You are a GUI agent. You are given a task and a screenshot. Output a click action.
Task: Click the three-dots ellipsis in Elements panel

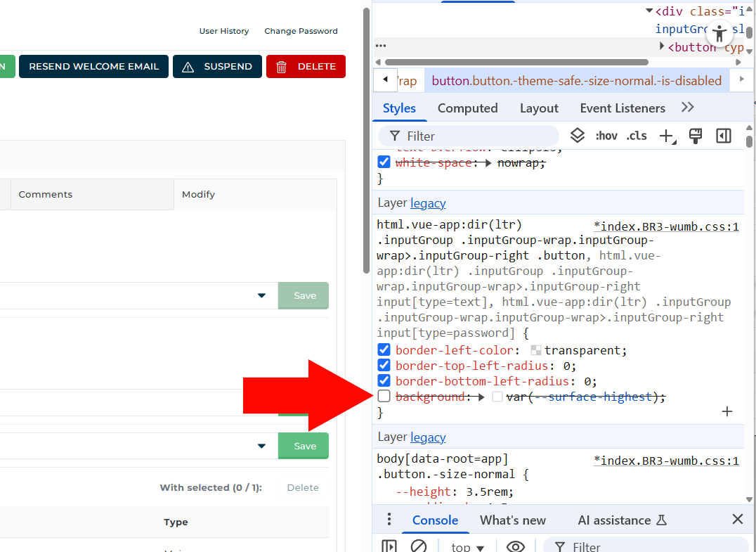[381, 46]
